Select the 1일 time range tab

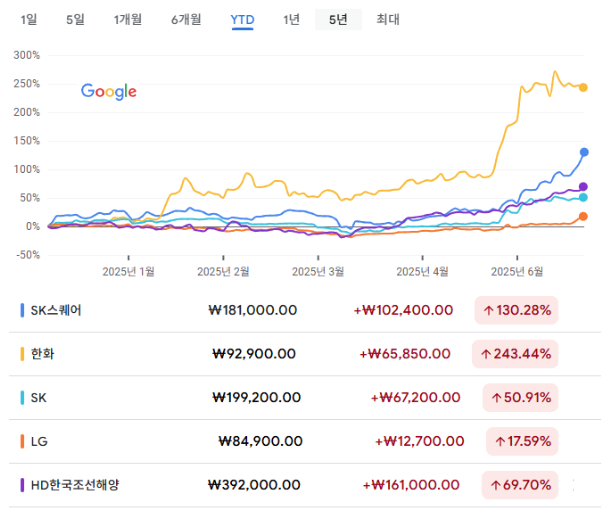(x=29, y=19)
